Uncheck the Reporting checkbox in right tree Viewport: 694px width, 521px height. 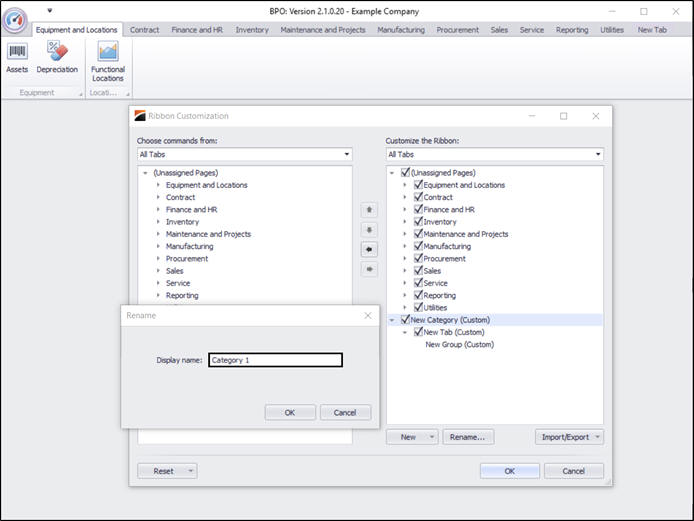pyautogui.click(x=418, y=295)
